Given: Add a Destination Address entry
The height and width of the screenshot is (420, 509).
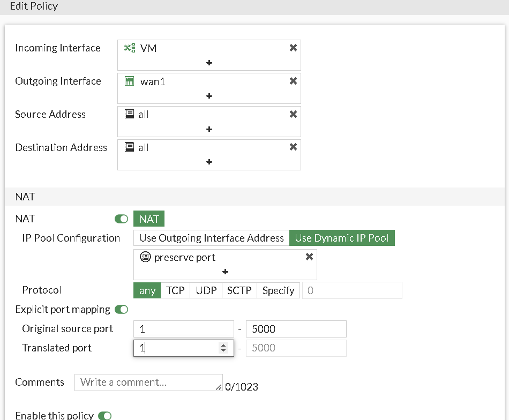Looking at the screenshot, I should tap(209, 162).
